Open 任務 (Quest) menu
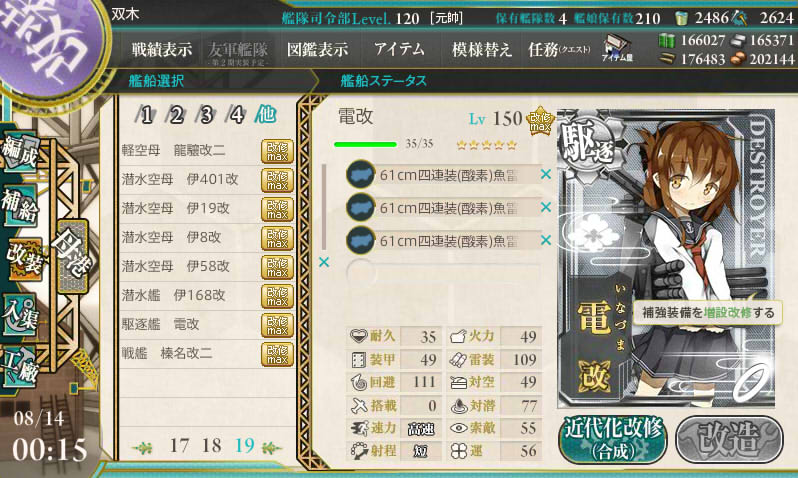This screenshot has width=798, height=478. (x=559, y=50)
